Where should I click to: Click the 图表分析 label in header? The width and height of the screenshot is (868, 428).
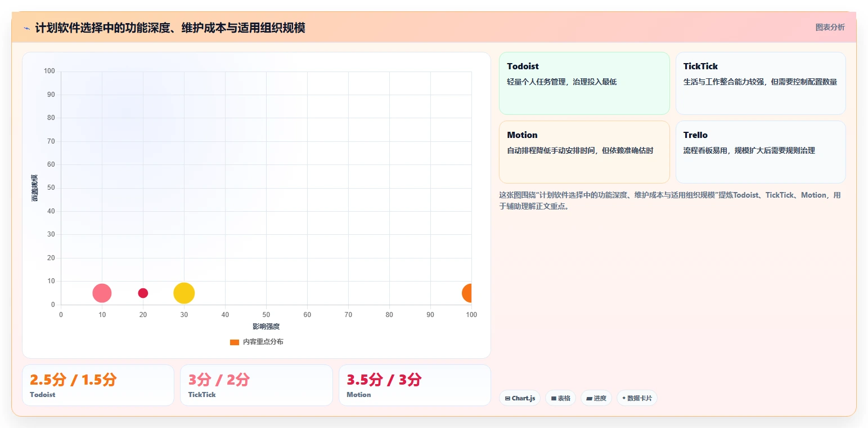(830, 27)
